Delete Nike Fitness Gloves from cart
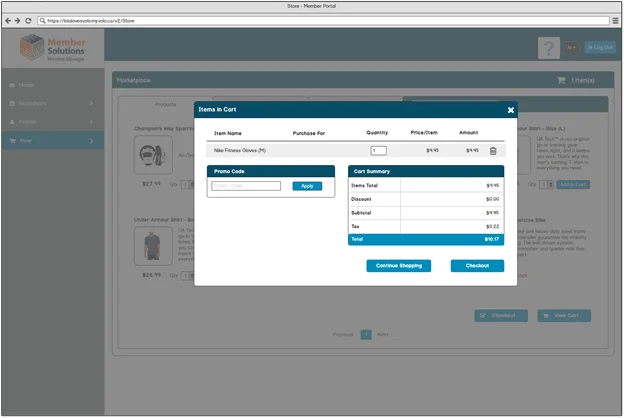 click(493, 151)
